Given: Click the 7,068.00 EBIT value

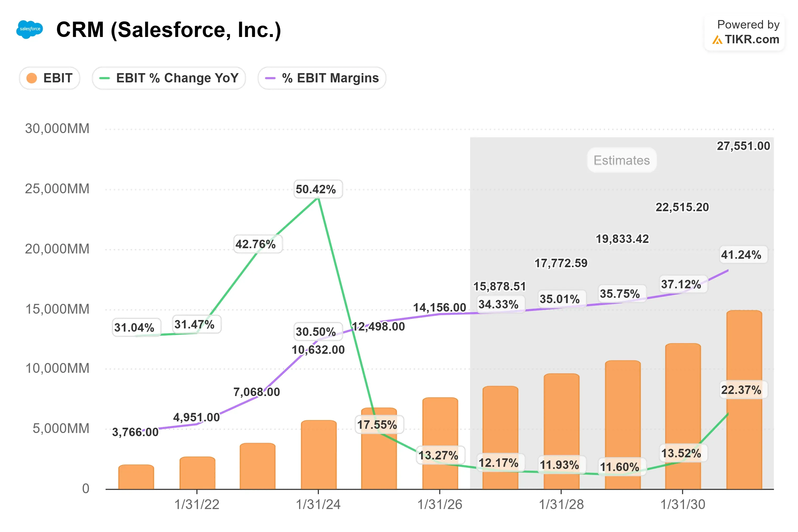Looking at the screenshot, I should [257, 392].
